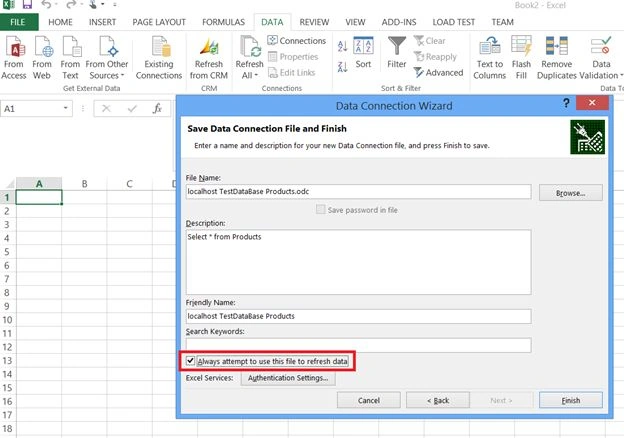Open the PAGE LAYOUT tab
624x438 pixels.
click(x=159, y=22)
